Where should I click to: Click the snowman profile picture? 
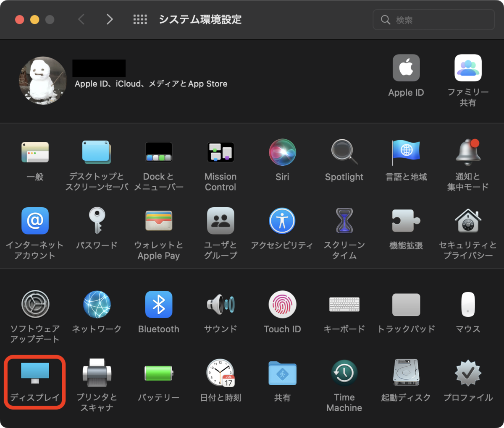[43, 81]
